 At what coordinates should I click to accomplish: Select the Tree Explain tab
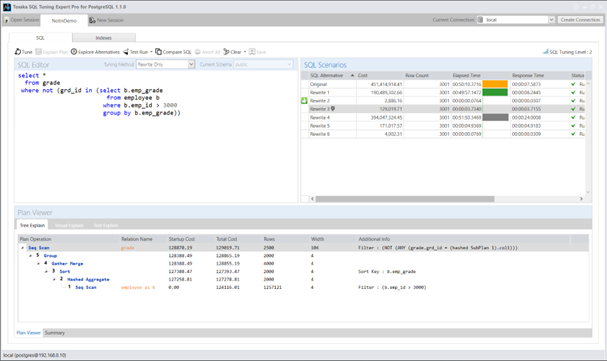click(x=32, y=225)
